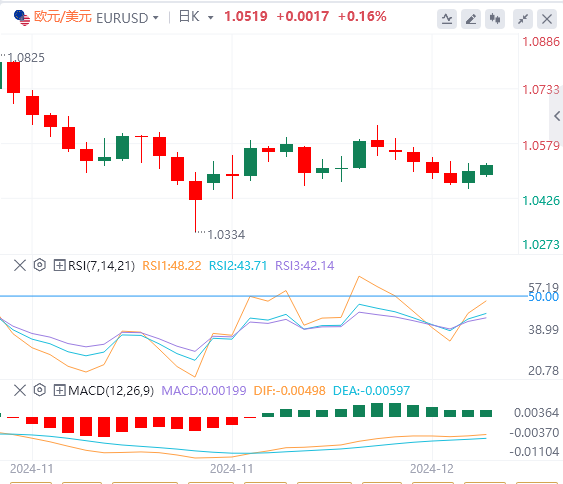Click the candle at the 1.0334 low
Screen dimensions: 563x484
[196, 190]
